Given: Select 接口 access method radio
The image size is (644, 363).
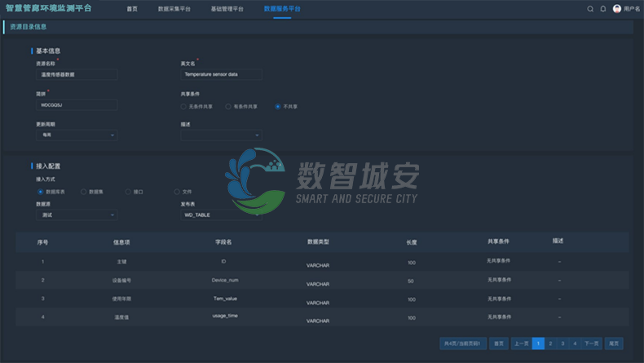Looking at the screenshot, I should [x=128, y=192].
